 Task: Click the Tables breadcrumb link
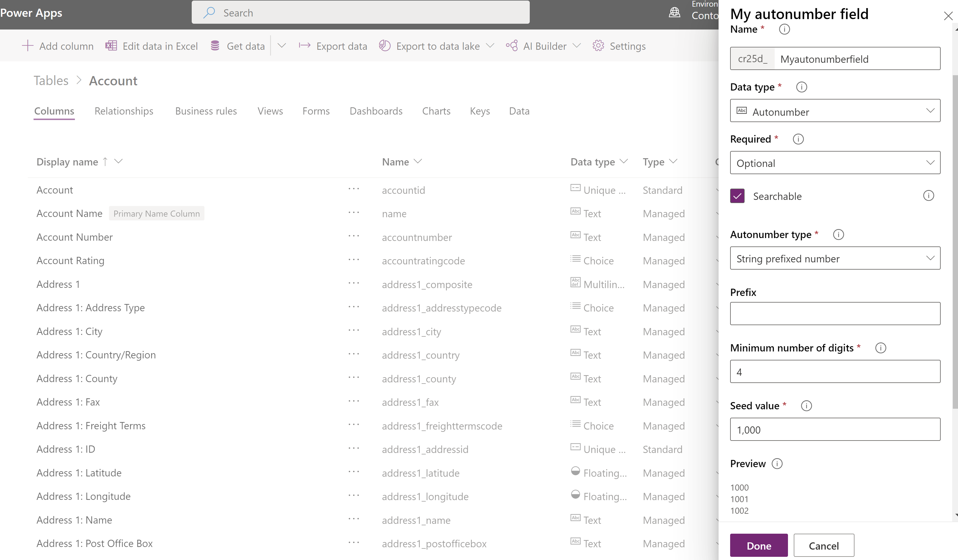(51, 80)
